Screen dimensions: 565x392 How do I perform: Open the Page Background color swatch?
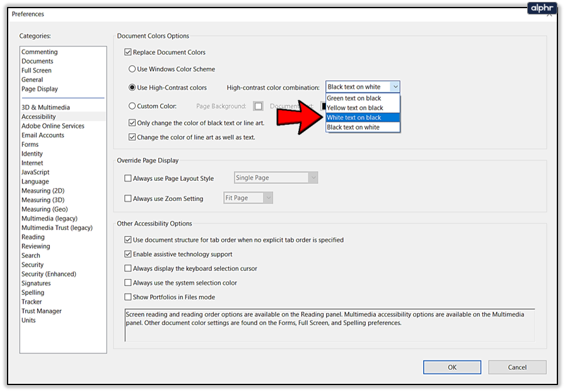point(258,105)
